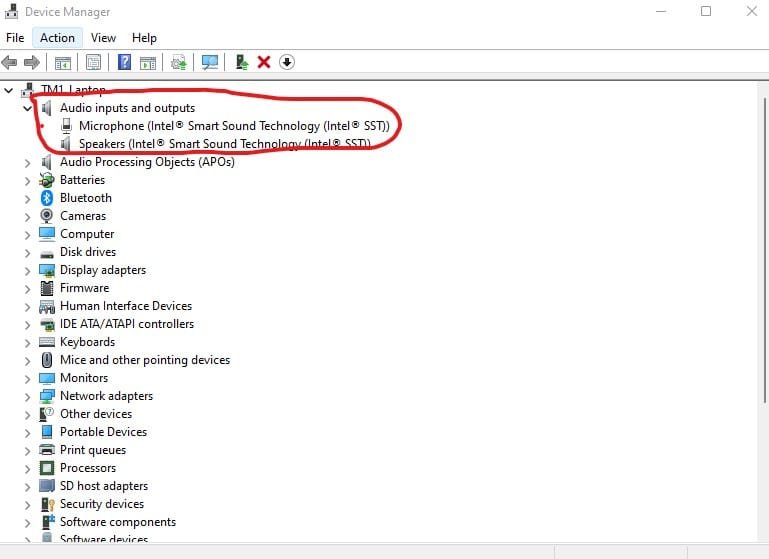Click the down-arrow Disable device icon
The height and width of the screenshot is (559, 769).
point(287,62)
